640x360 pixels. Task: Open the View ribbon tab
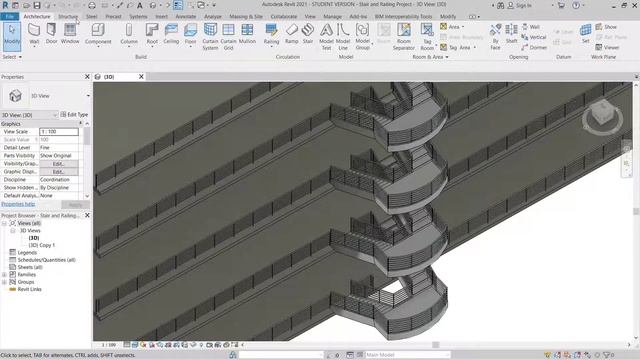(310, 16)
